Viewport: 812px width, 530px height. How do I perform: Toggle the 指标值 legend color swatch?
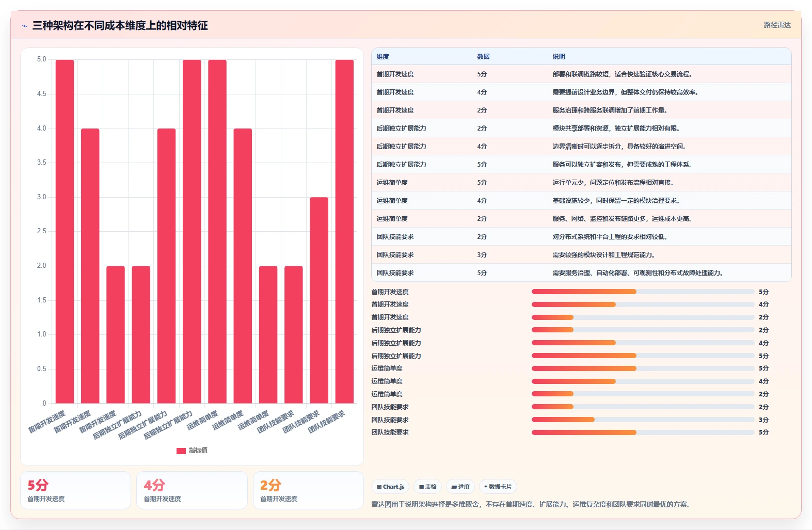coord(181,451)
